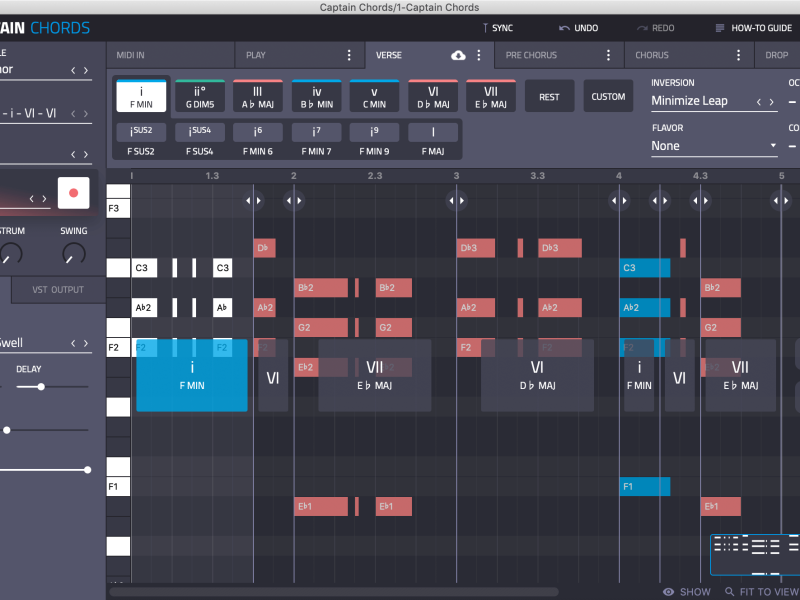Click the resize handle at bar 5
The width and height of the screenshot is (800, 600).
point(781,201)
